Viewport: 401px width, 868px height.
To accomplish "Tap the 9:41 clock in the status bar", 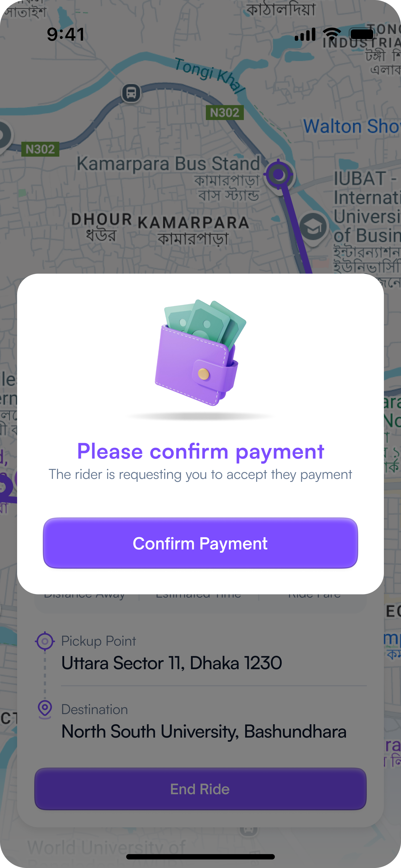I will pos(66,34).
